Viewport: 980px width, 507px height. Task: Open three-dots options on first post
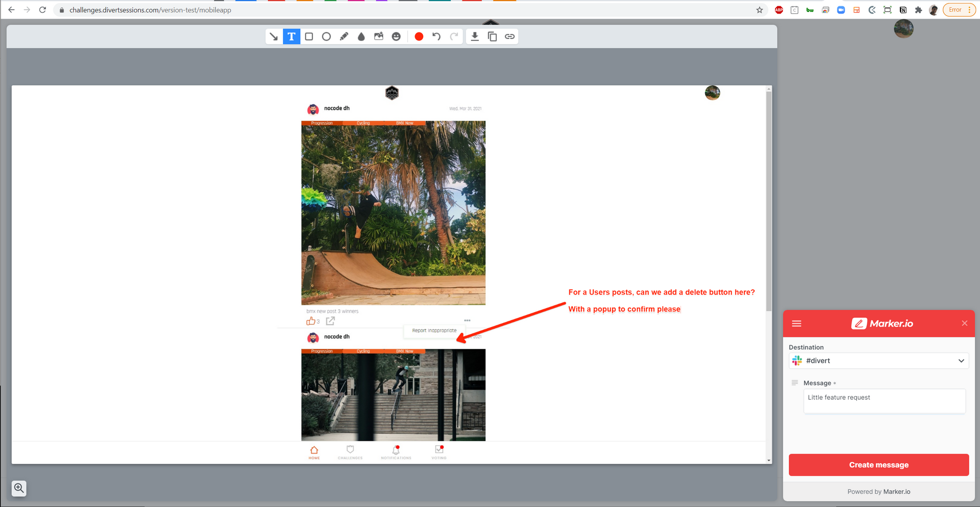[467, 321]
